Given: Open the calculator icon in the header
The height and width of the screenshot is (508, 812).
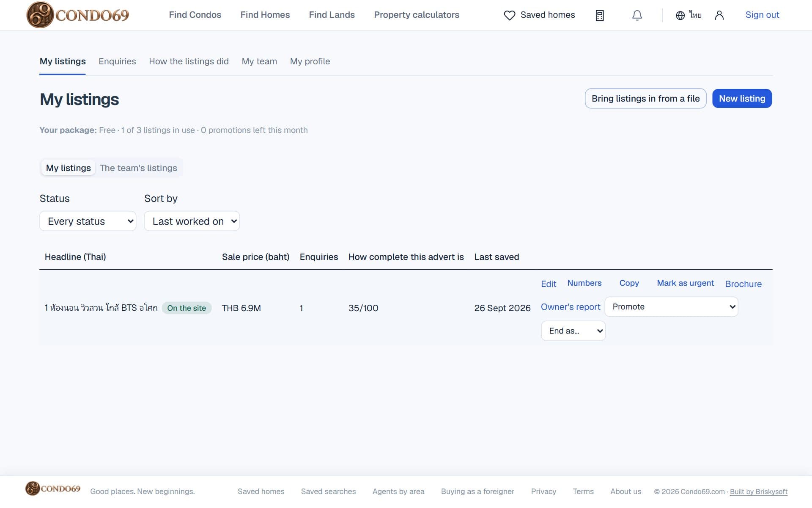Looking at the screenshot, I should [600, 15].
